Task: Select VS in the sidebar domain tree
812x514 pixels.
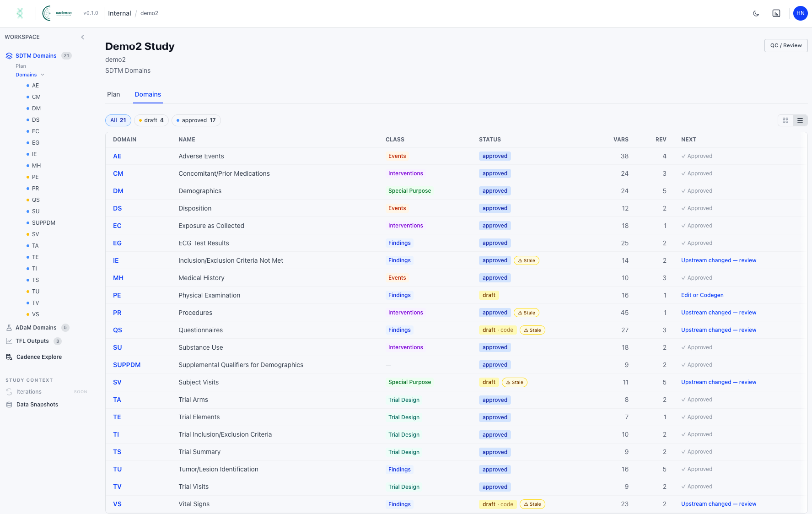Action: click(x=36, y=314)
